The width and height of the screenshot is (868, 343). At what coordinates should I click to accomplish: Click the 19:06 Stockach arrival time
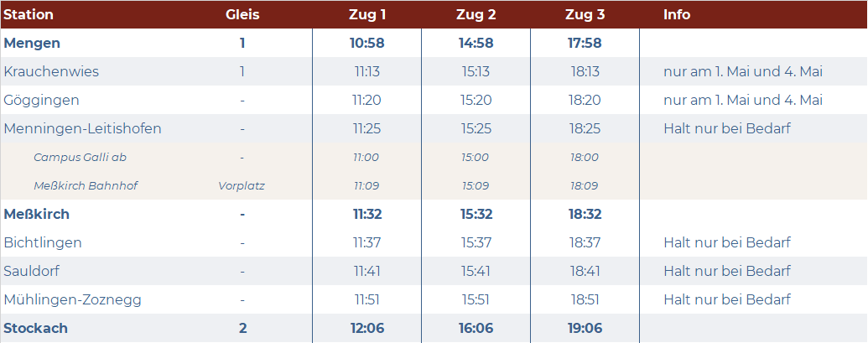(x=585, y=328)
